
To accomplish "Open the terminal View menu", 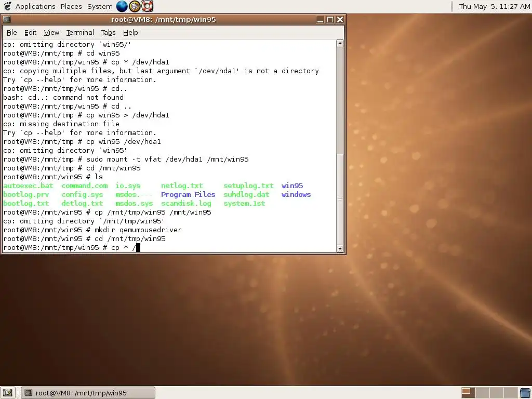I will coord(51,33).
